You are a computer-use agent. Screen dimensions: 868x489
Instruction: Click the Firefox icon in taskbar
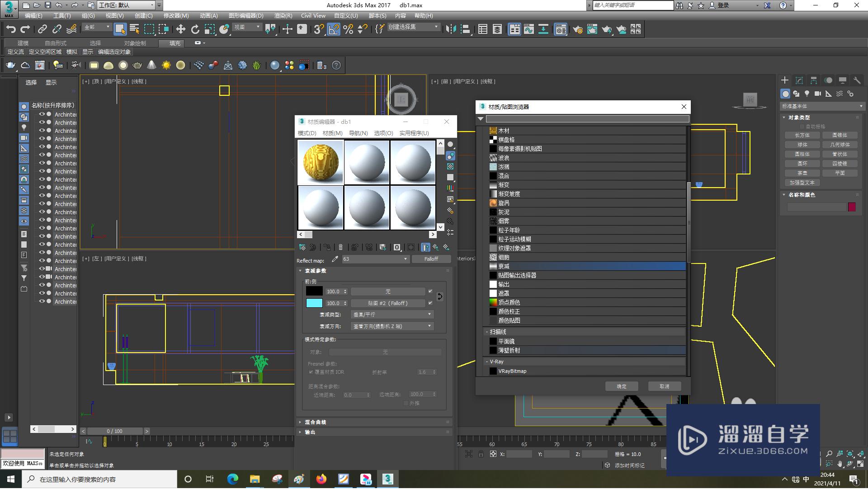[321, 479]
